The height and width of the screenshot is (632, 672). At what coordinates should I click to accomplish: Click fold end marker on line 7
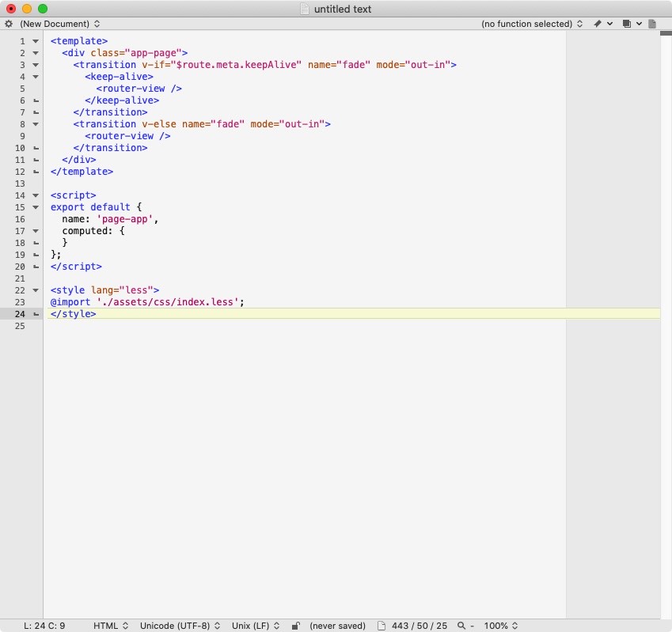36,112
